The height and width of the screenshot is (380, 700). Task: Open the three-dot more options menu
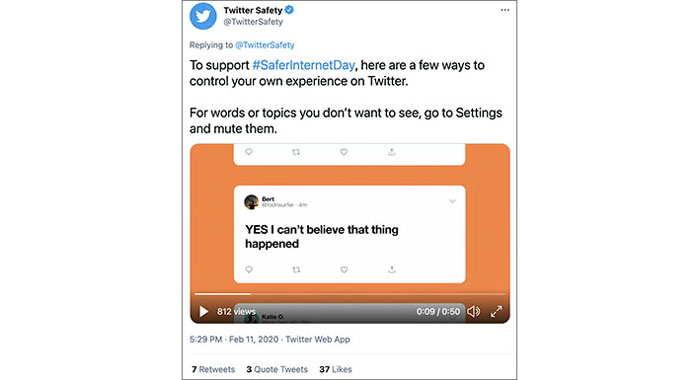(505, 10)
